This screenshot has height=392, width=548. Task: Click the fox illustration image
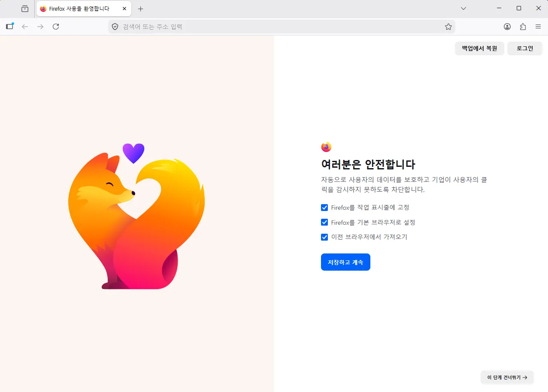pos(136,216)
